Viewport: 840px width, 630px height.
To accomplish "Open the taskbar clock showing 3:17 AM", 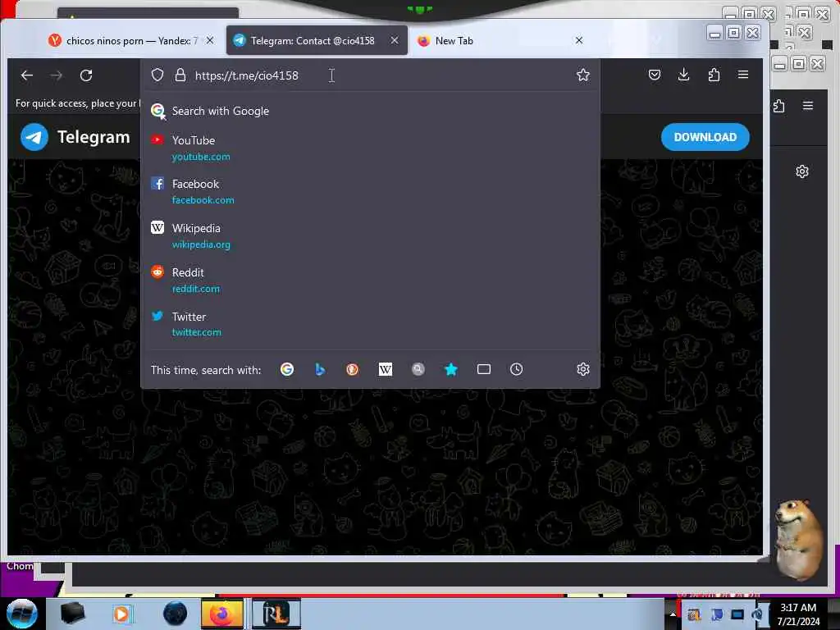I will (x=798, y=614).
